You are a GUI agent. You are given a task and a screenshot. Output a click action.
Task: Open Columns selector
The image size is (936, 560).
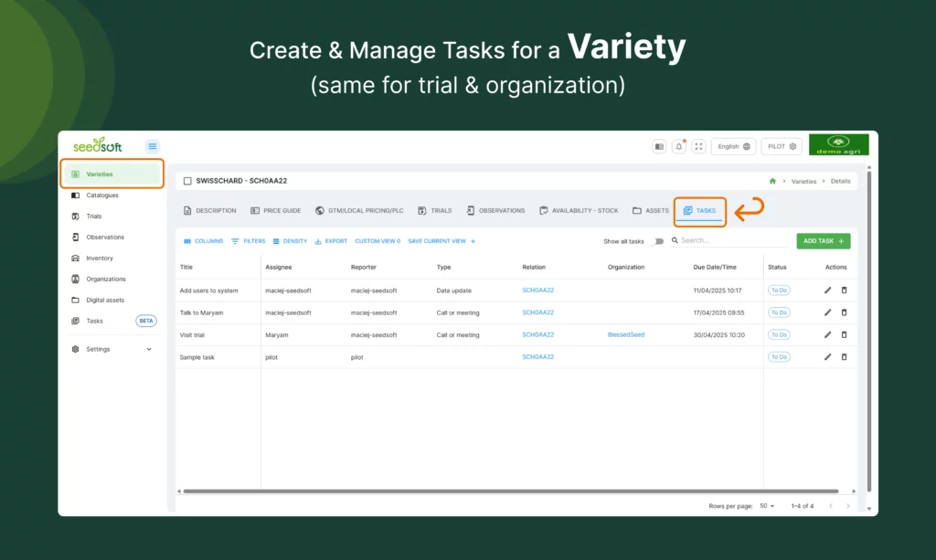click(x=204, y=241)
